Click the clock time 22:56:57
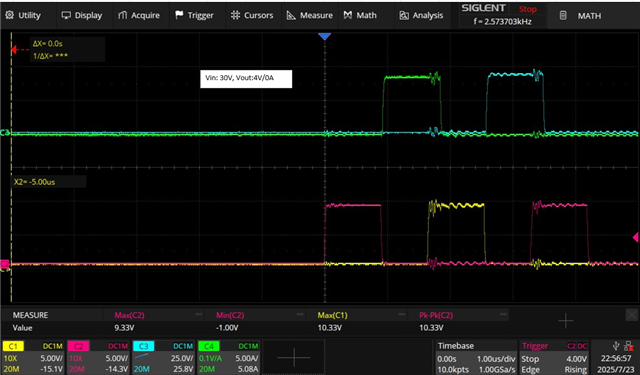 pos(616,358)
